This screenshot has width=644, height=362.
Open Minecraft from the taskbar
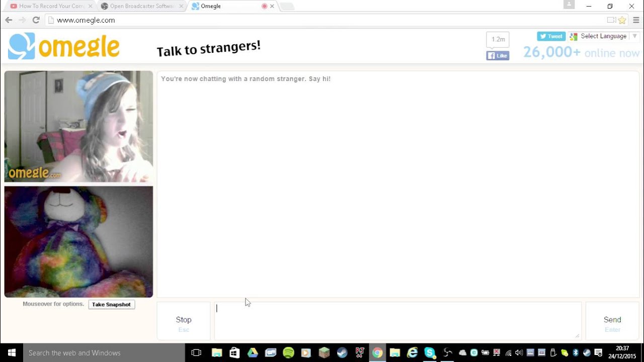coord(324,352)
